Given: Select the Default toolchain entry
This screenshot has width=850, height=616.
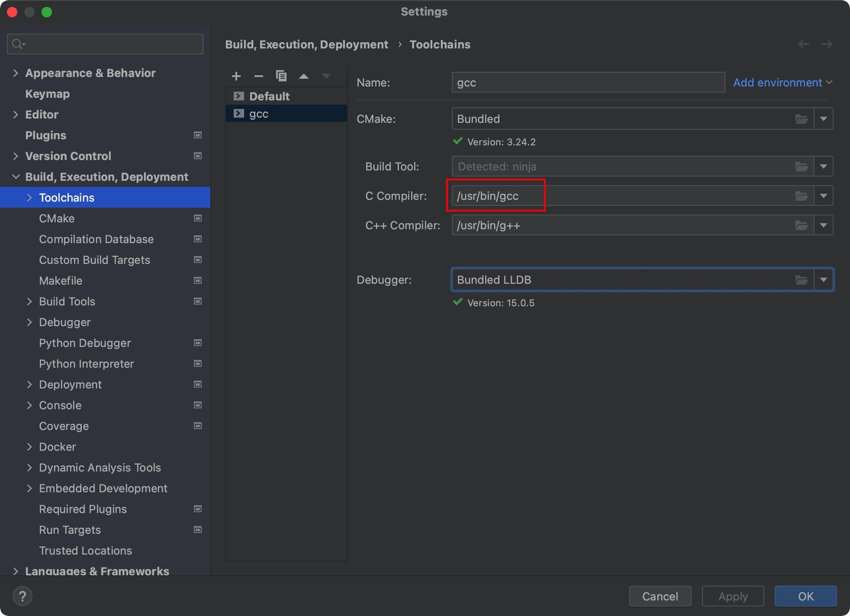Looking at the screenshot, I should (x=269, y=96).
